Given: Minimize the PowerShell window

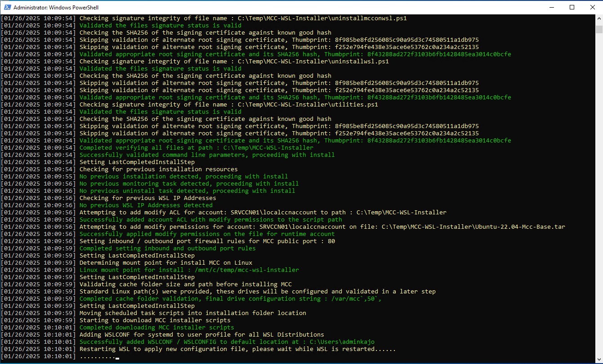Looking at the screenshot, I should coord(551,7).
